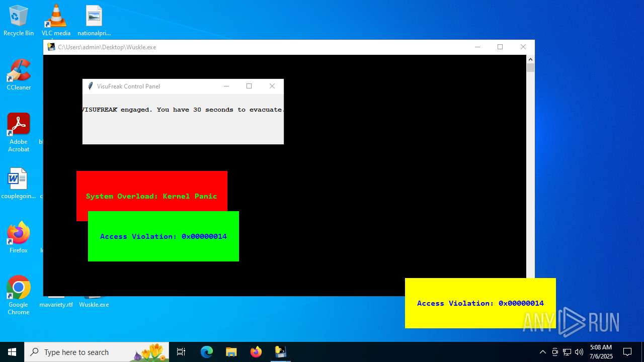Maximize the VisuFreak Control Panel window
Screen dimensions: 644x362
tap(249, 86)
